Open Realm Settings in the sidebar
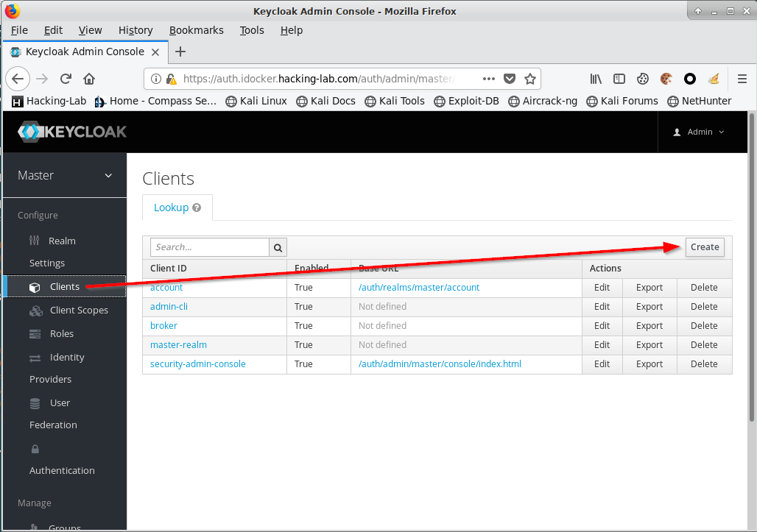The height and width of the screenshot is (532, 757). click(x=52, y=252)
